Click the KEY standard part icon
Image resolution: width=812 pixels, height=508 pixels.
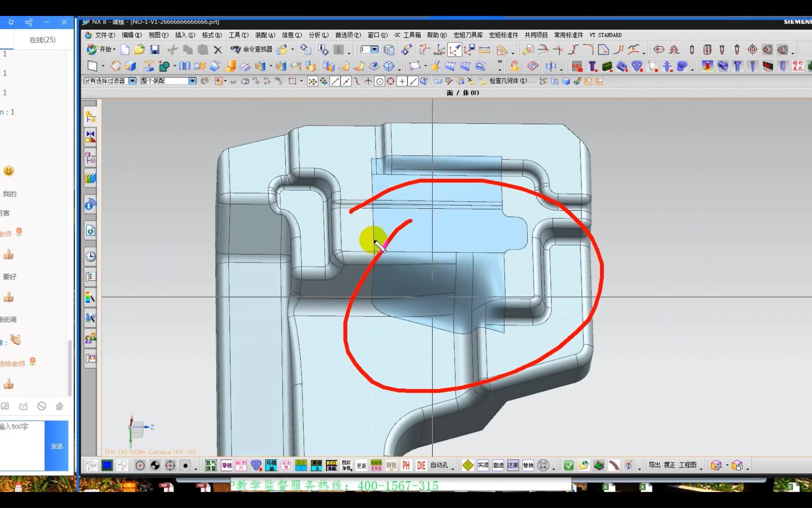(x=577, y=66)
